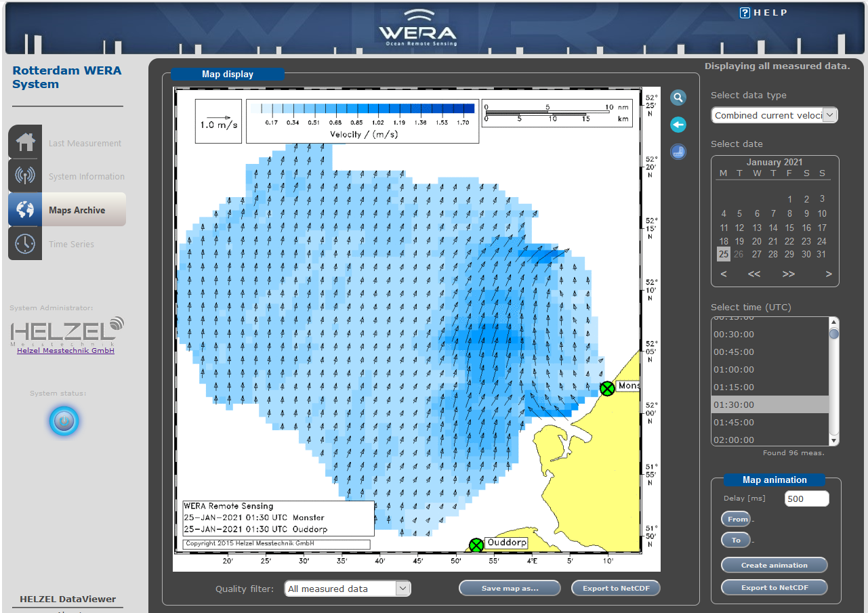
Task: Click the cyan back arrow icon
Action: click(x=678, y=125)
